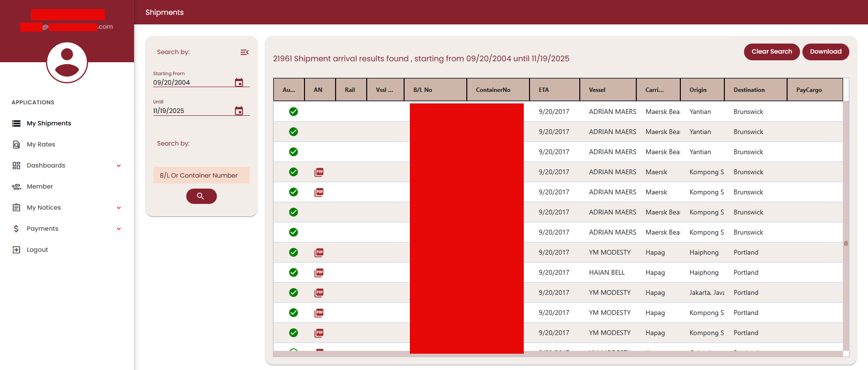Open My Shipments in sidebar

click(x=49, y=123)
